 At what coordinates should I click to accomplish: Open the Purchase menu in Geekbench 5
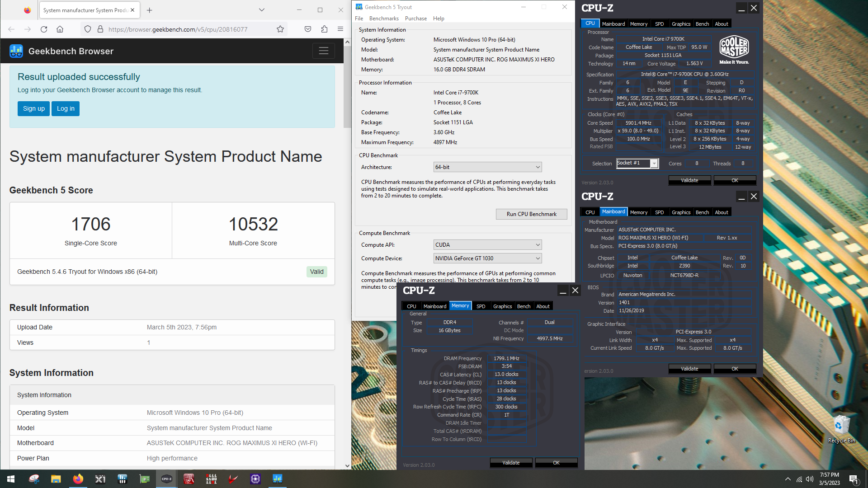click(416, 19)
